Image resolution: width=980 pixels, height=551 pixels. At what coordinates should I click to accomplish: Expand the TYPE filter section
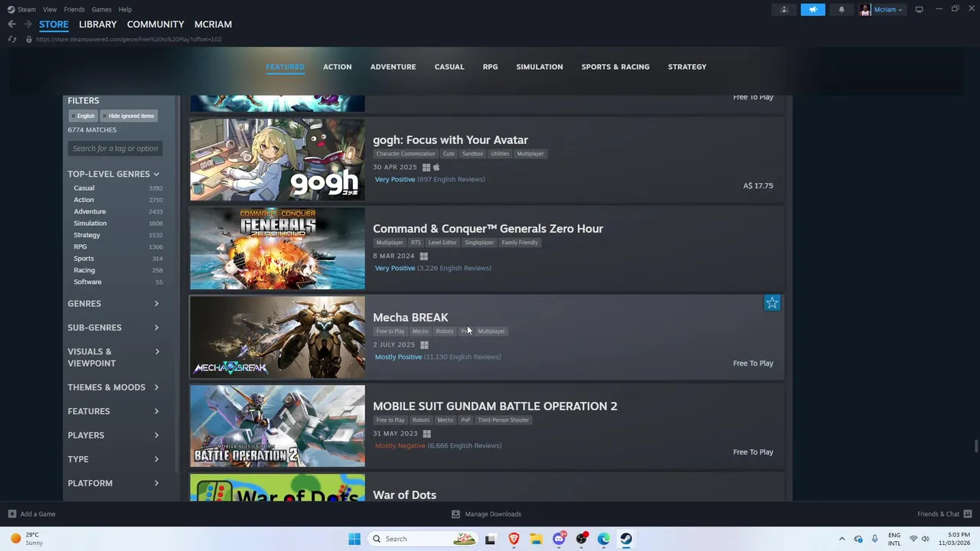click(x=113, y=459)
